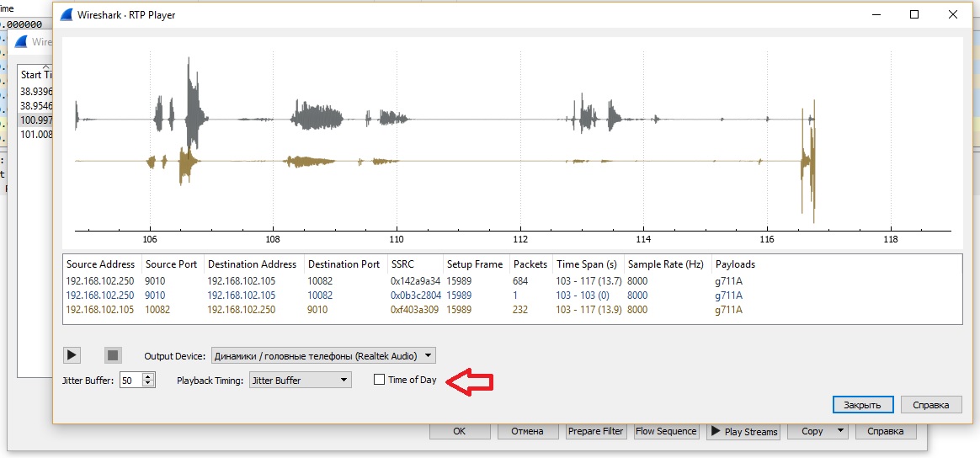Open the Output Device dropdown
Screen dimensions: 980x458
323,355
